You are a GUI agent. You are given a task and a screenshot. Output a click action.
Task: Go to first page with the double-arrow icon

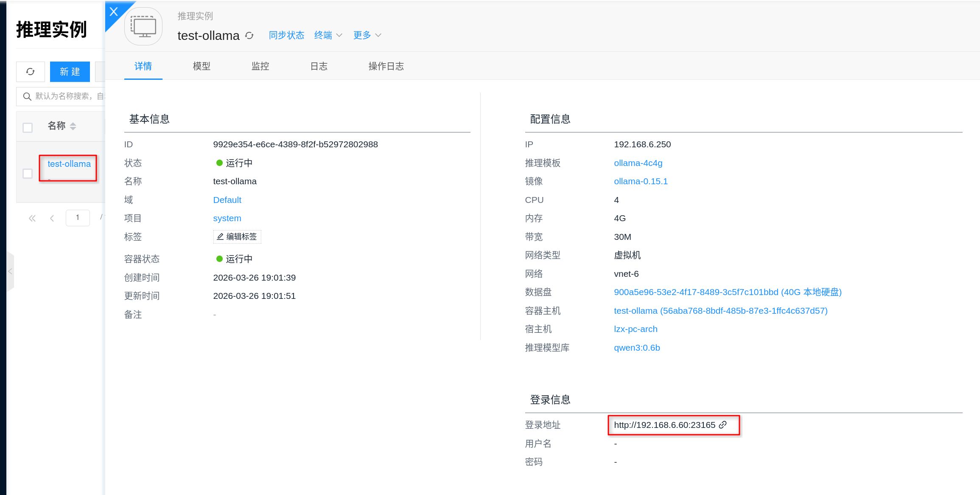[x=32, y=219]
